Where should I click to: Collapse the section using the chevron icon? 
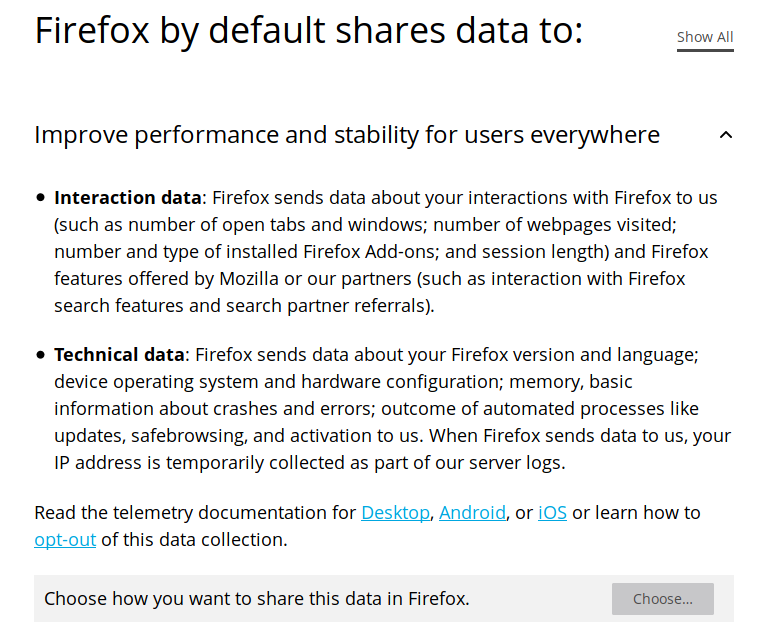[x=726, y=135]
